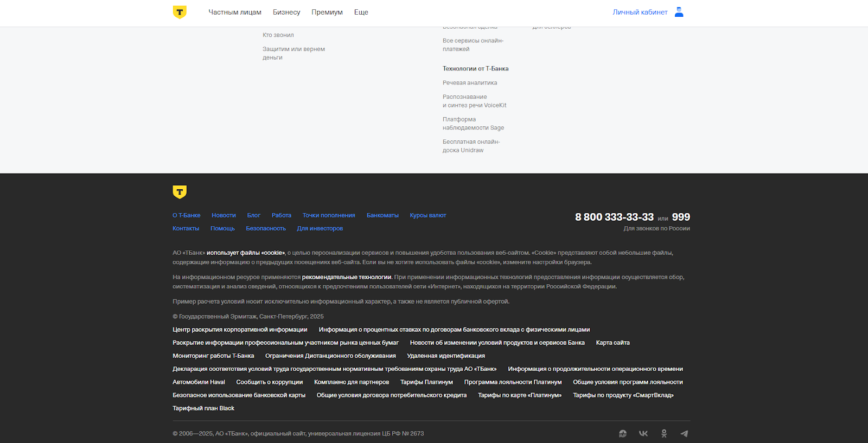Open Информация о продолжительности операционного времени link
Screen dimensions: 868x443
point(595,369)
